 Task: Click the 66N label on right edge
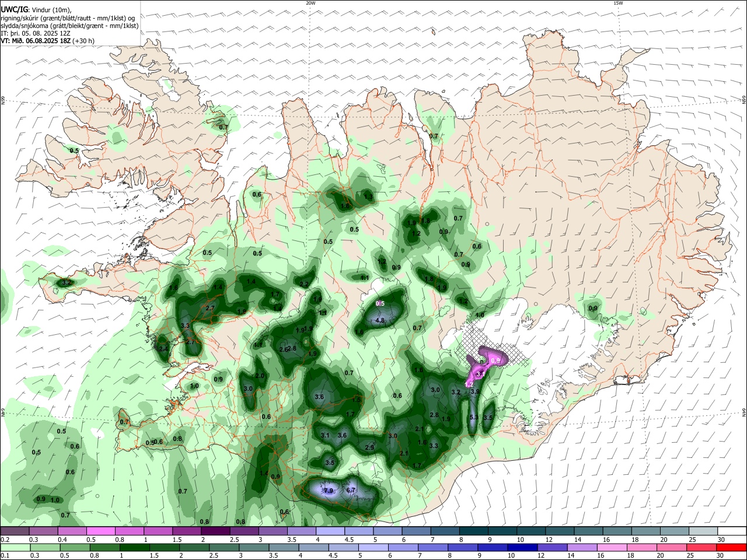click(744, 100)
